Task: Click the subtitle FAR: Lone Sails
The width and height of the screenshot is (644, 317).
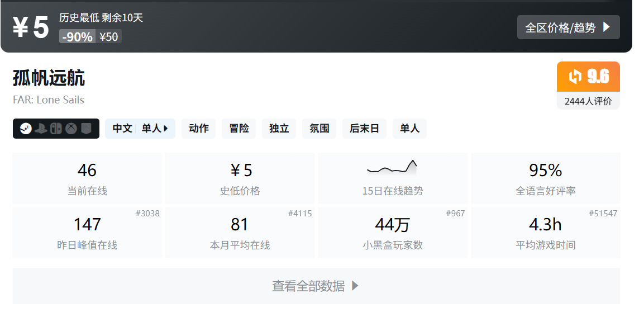Action: coord(49,100)
